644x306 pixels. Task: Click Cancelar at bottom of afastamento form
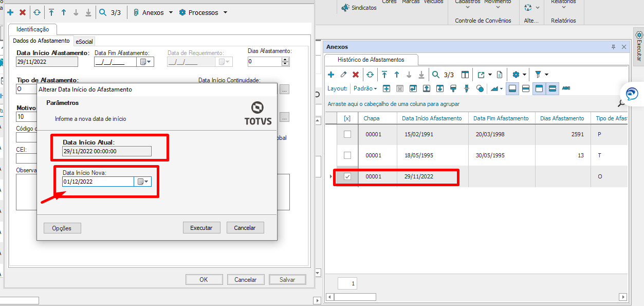pos(246,280)
